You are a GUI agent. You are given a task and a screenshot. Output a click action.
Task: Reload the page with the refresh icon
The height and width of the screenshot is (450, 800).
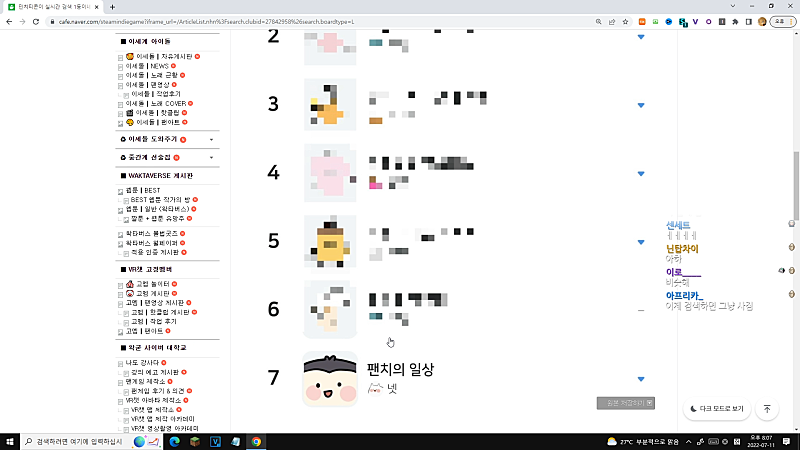36,22
